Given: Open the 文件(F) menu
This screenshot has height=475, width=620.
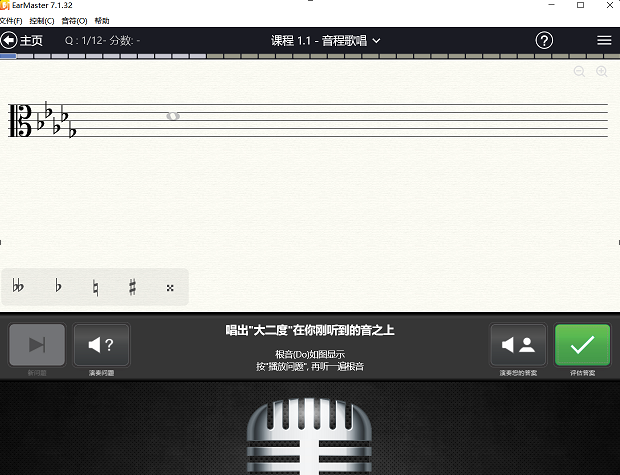Looking at the screenshot, I should [11, 21].
